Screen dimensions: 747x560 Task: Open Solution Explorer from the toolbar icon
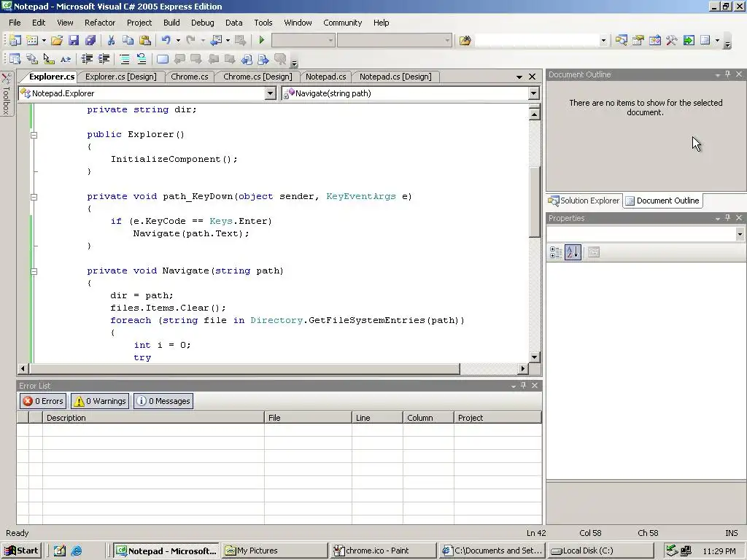point(622,41)
